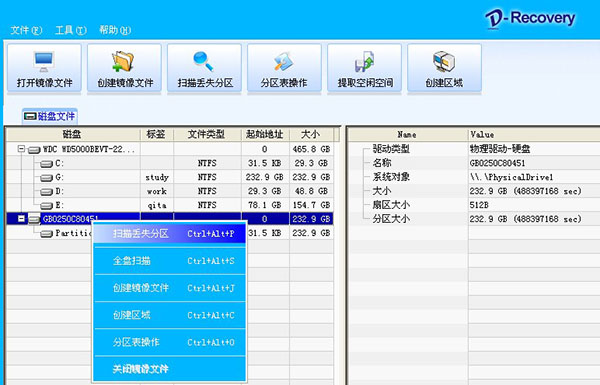Select 分区表操作 context menu entry
The width and height of the screenshot is (600, 385).
(170, 342)
